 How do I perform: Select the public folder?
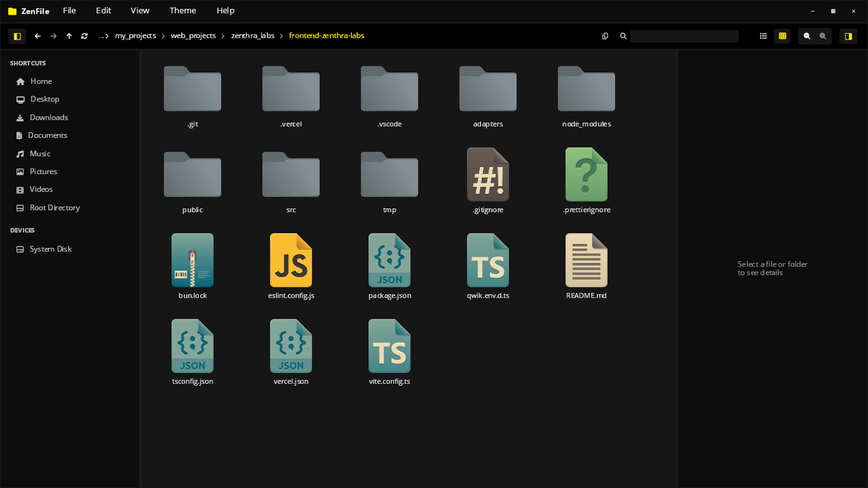click(193, 182)
